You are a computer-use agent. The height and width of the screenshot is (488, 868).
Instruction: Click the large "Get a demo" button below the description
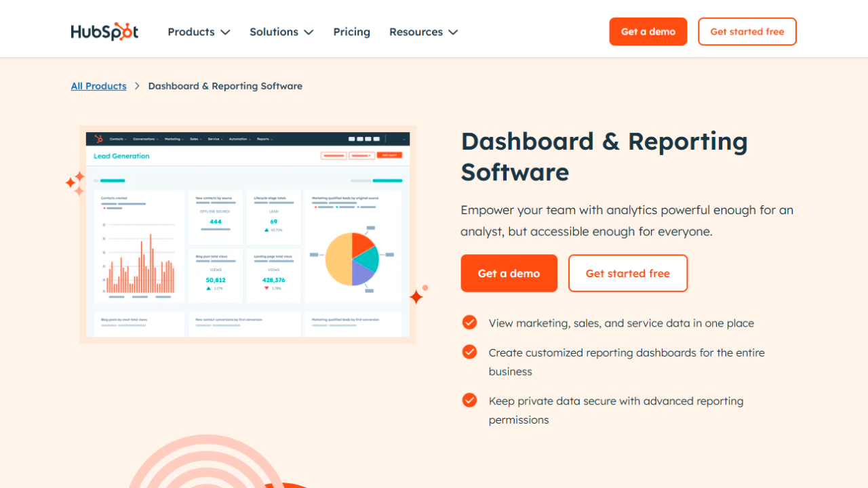(x=509, y=273)
